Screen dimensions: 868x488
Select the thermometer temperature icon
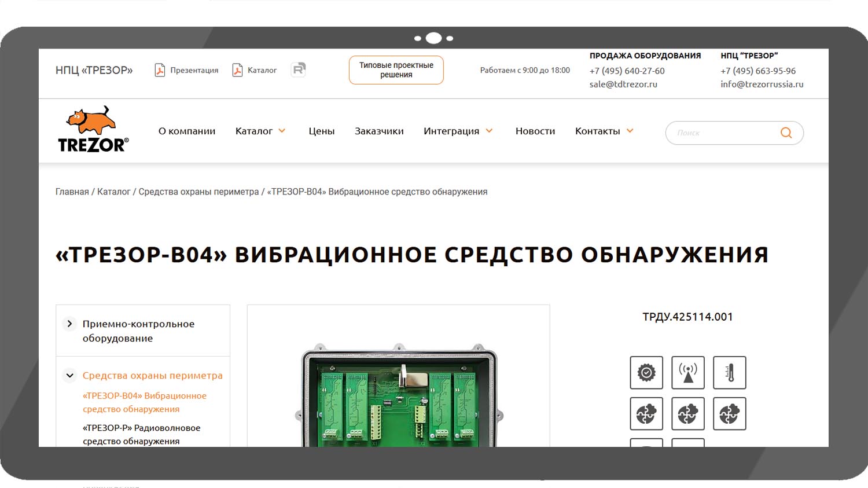[x=729, y=373]
